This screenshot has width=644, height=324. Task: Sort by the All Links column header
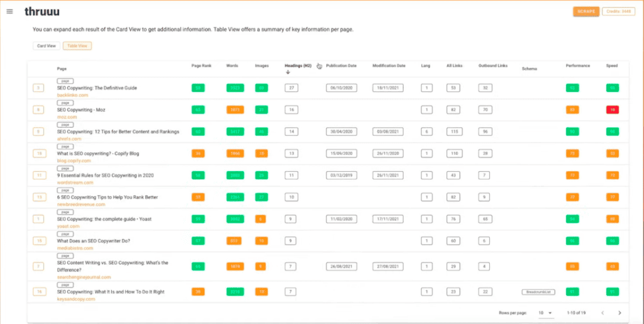pos(455,65)
